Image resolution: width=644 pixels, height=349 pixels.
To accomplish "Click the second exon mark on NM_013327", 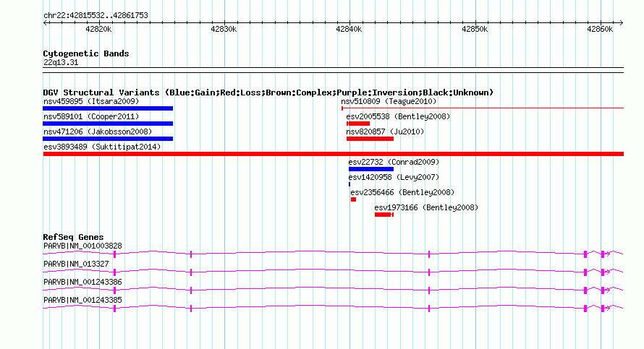I will click(x=191, y=272).
